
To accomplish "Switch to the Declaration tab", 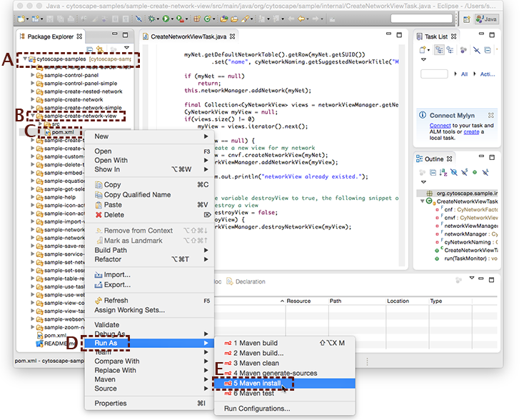I will coord(246,281).
